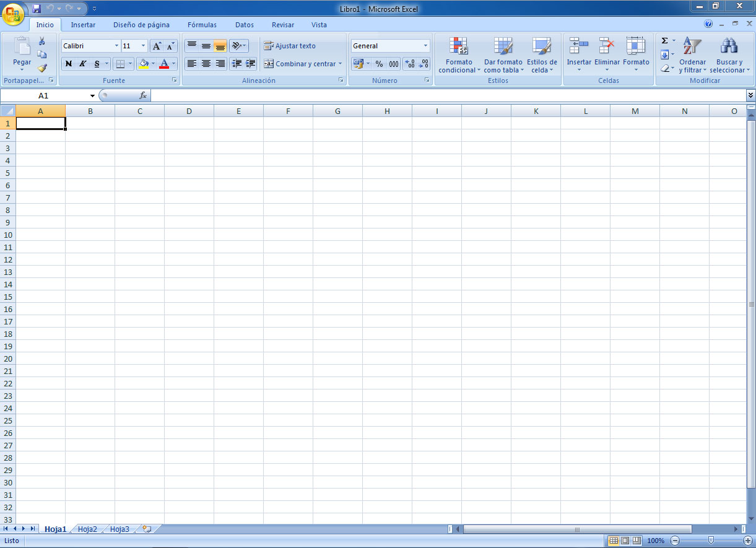Open the Vista tab
756x548 pixels.
click(319, 25)
